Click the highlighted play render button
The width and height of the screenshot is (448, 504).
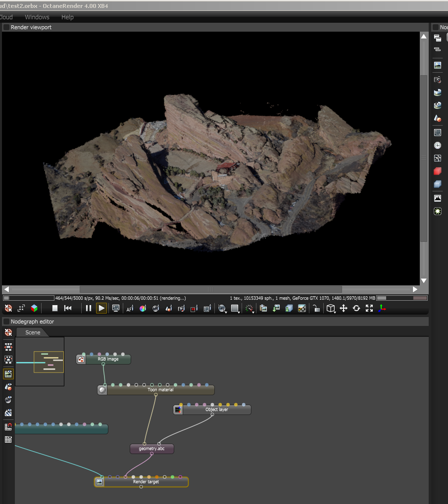[x=101, y=308]
